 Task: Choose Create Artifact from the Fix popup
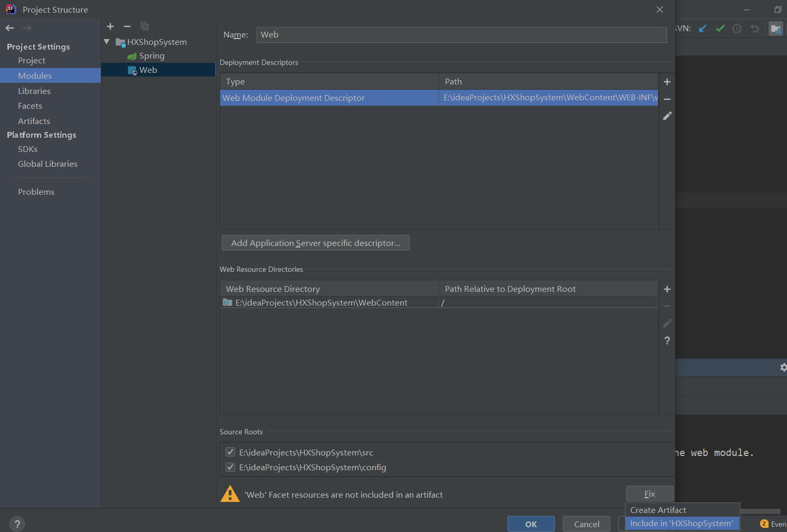point(682,510)
